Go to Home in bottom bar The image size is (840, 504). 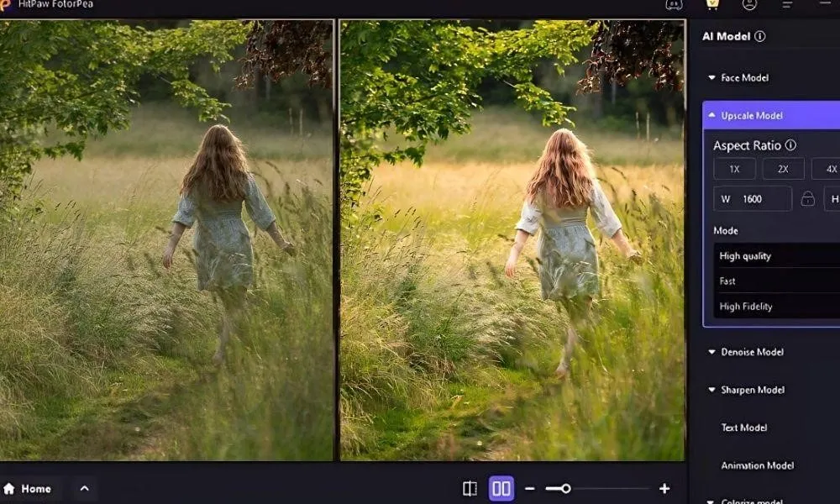point(28,489)
